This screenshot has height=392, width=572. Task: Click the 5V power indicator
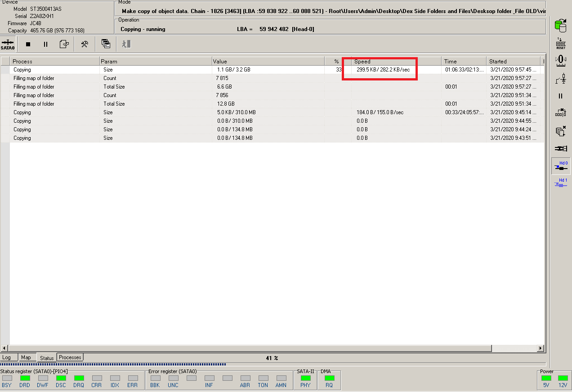(546, 378)
